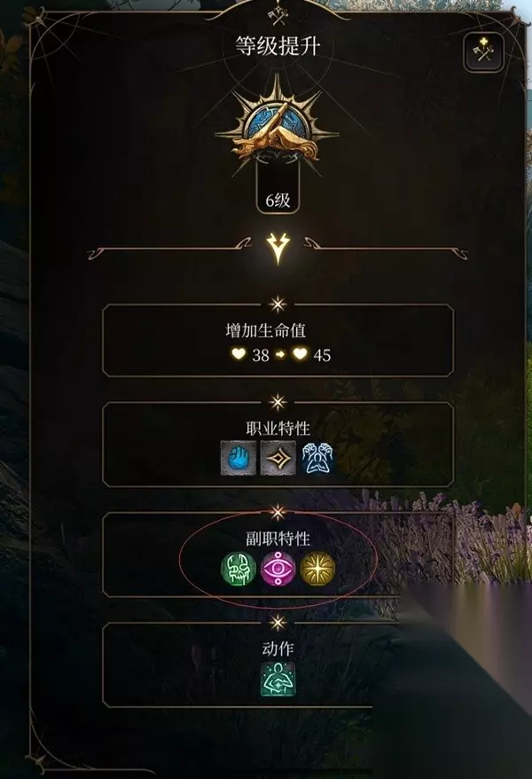The height and width of the screenshot is (779, 532).
Task: Select the golden diamond class feature icon
Action: tap(278, 458)
